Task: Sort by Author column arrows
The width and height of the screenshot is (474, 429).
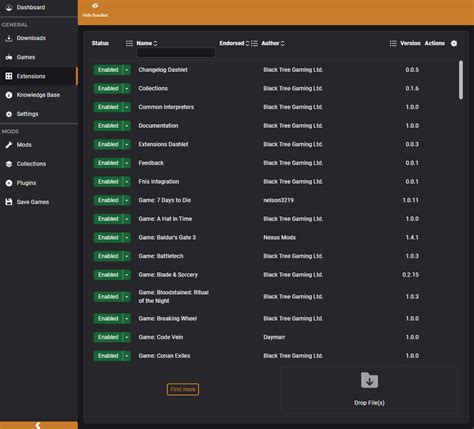Action: [x=283, y=43]
